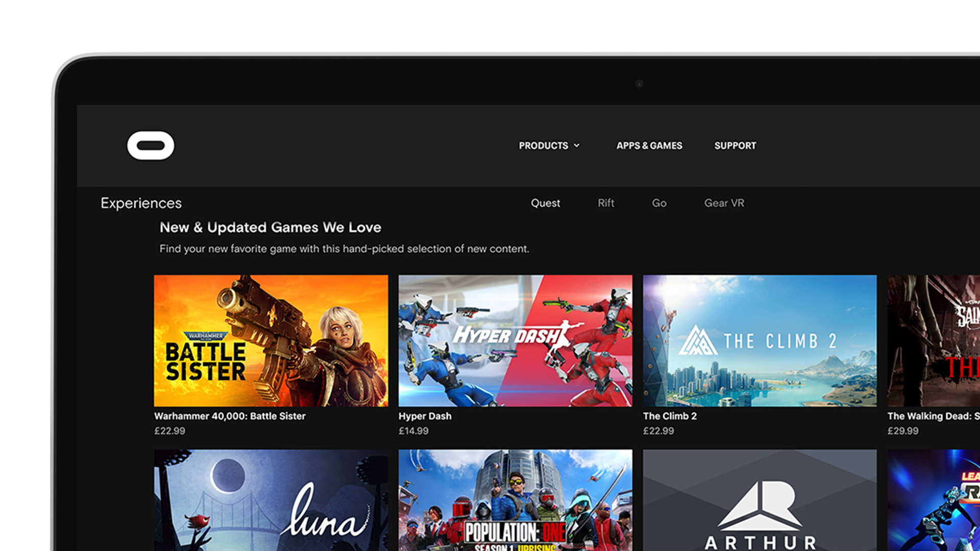Open the Support menu item
The height and width of the screenshot is (551, 980).
(x=735, y=146)
